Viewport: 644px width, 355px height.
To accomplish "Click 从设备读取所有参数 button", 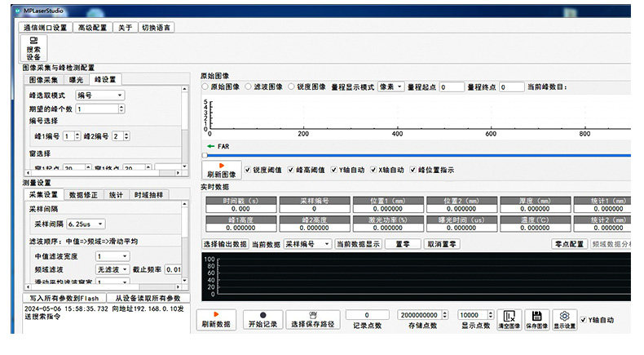I will click(148, 298).
